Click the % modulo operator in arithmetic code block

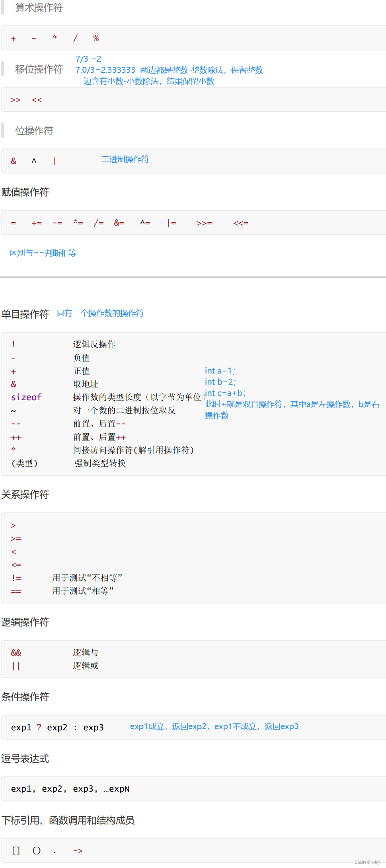coord(96,38)
